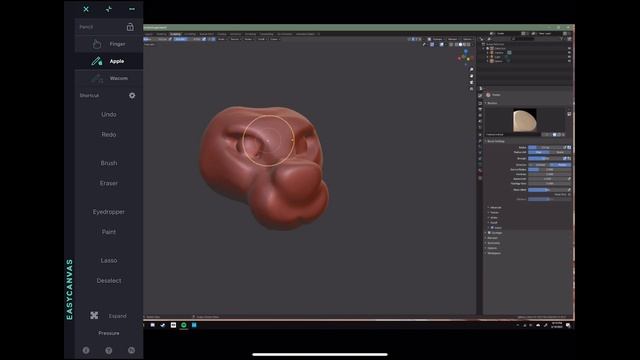Screen dimensions: 640x360
Task: Tap the Eraser shortcut
Action: point(109,183)
